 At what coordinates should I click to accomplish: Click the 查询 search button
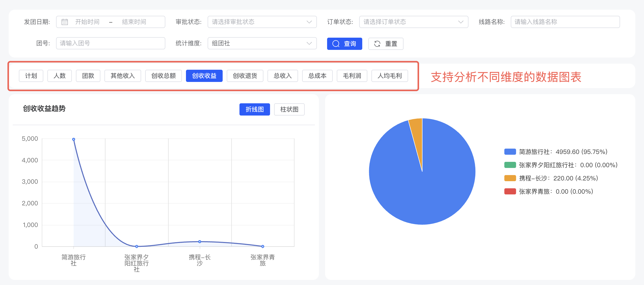pos(344,44)
